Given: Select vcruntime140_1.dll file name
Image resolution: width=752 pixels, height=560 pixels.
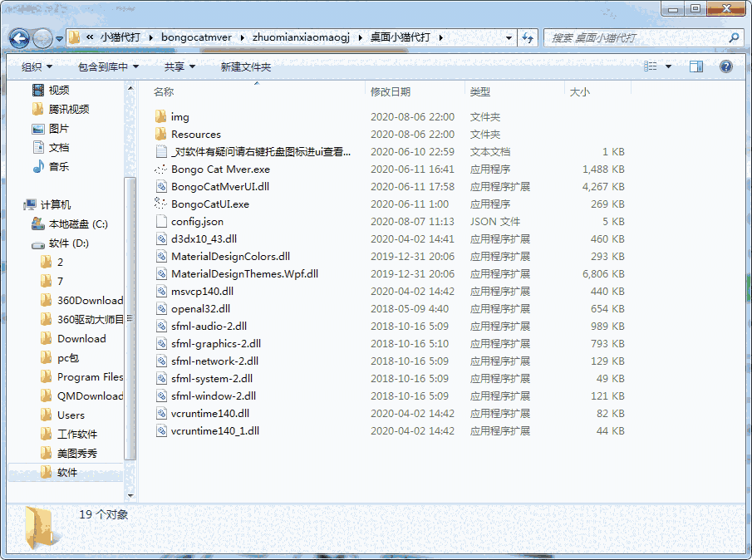Looking at the screenshot, I should pos(215,430).
